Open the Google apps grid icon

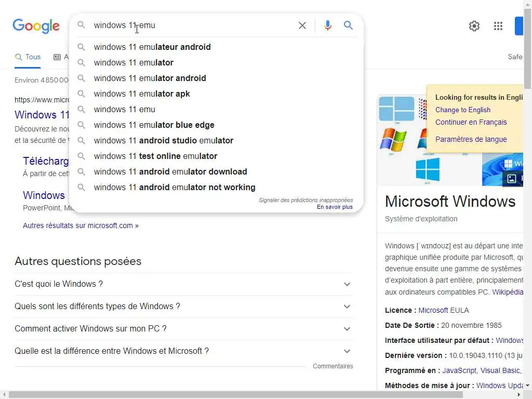pyautogui.click(x=498, y=26)
